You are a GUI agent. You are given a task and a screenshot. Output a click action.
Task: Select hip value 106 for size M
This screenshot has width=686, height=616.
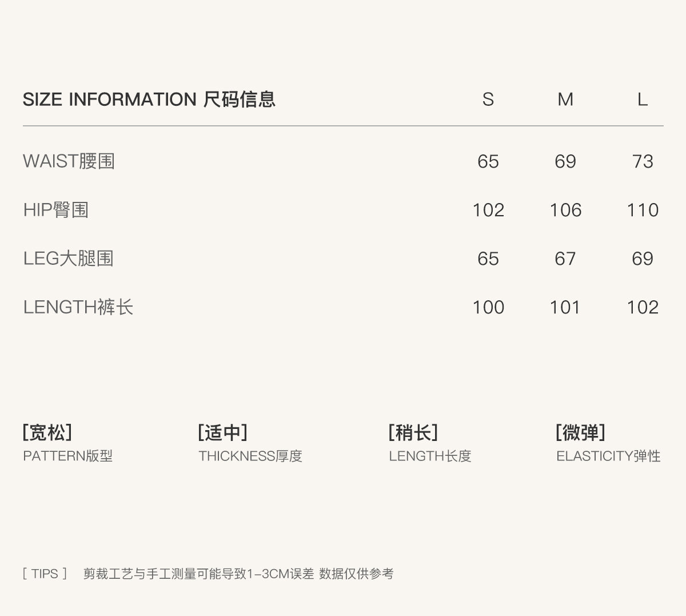click(x=565, y=210)
